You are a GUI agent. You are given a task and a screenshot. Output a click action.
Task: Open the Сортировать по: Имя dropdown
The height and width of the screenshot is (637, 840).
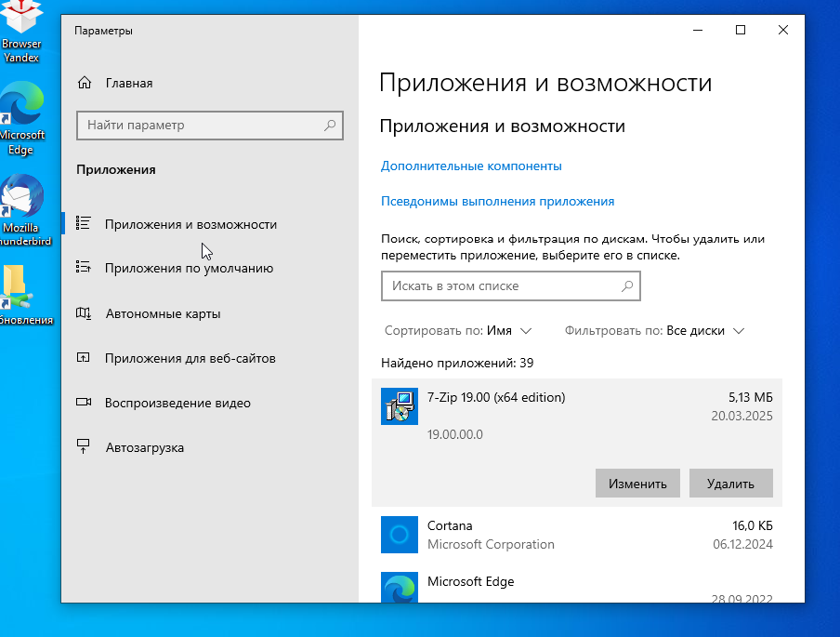tap(458, 331)
